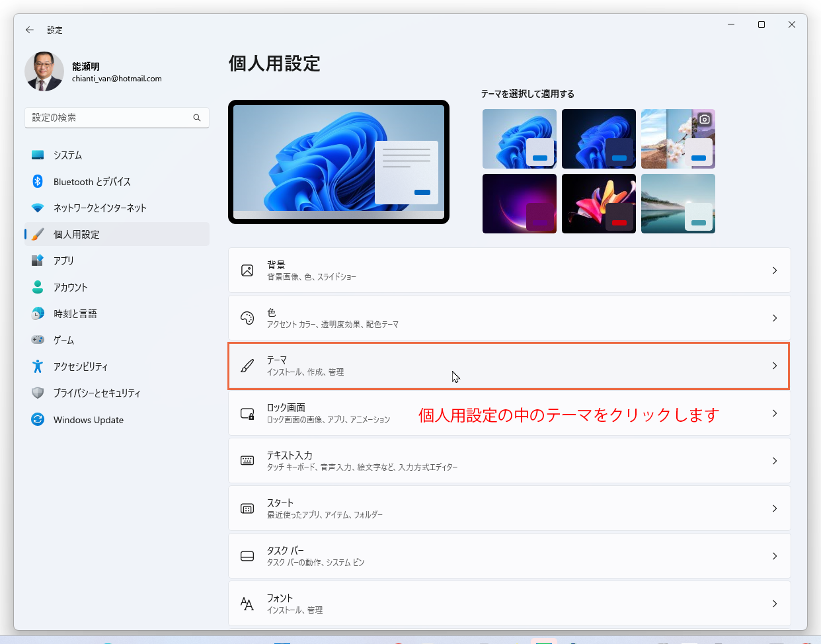Apply the dark Windows bloom theme
The image size is (821, 644).
(x=599, y=139)
